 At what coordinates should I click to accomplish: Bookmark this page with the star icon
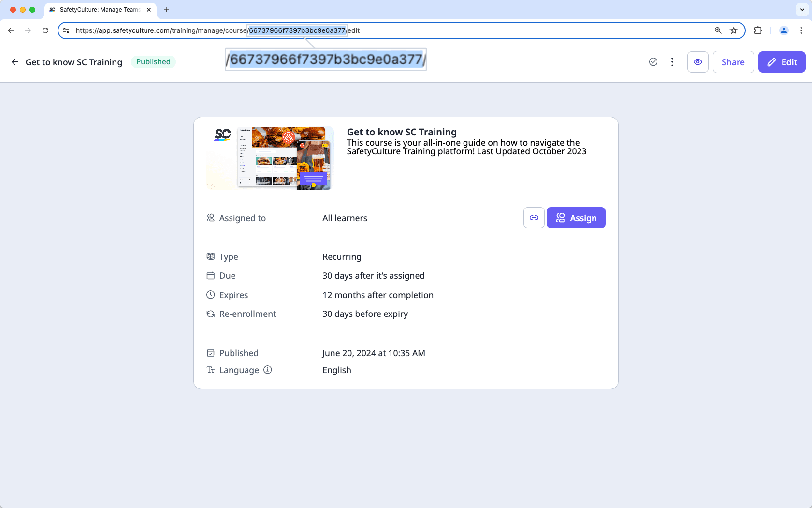point(734,30)
